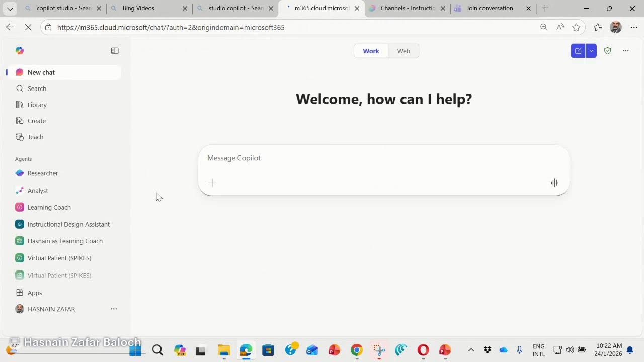Click the Read aloud icon in the address bar
Screen dimensions: 644x362
tap(560, 27)
